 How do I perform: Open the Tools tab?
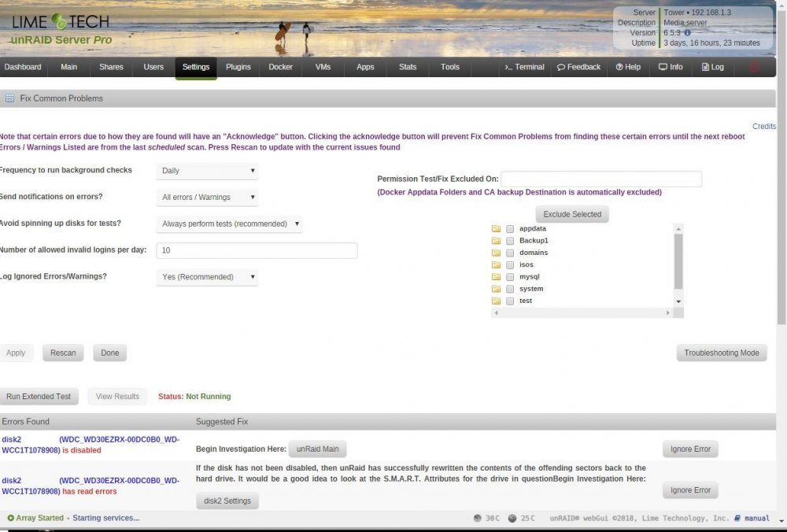(x=449, y=67)
